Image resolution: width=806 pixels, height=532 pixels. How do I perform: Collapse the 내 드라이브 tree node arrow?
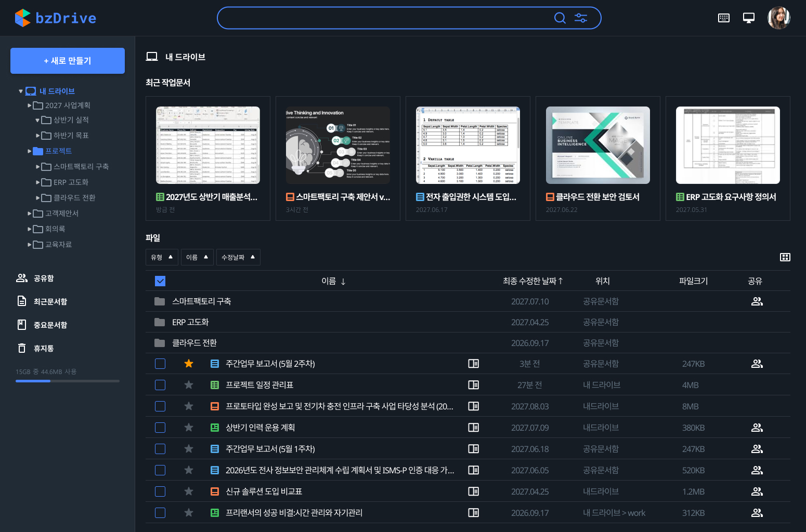click(21, 91)
